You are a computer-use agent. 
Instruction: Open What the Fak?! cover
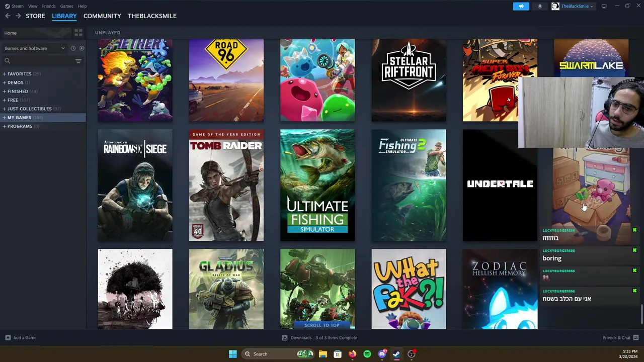coord(409,289)
